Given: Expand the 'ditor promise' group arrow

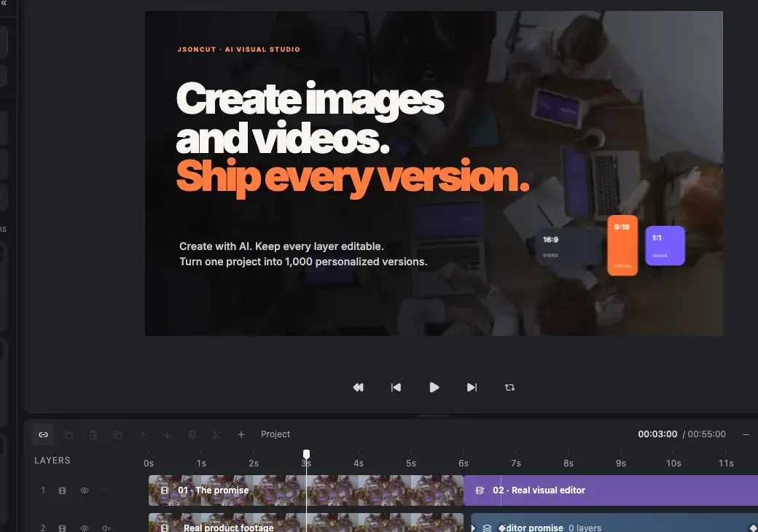Looking at the screenshot, I should 473,528.
